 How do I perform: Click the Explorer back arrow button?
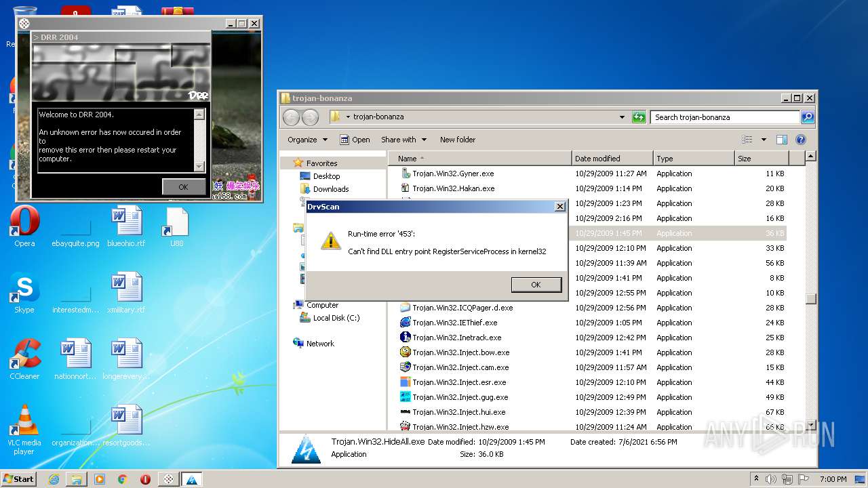(x=291, y=117)
